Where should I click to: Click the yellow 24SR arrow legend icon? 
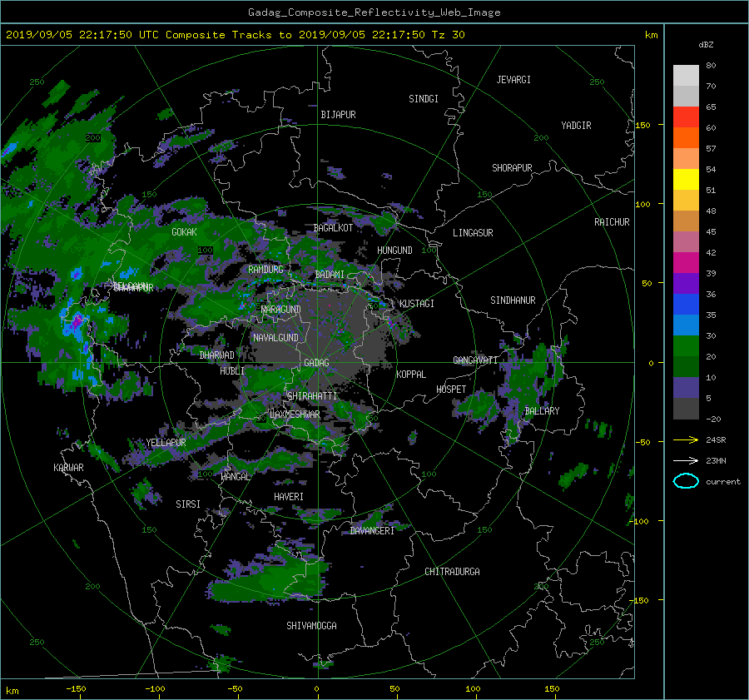[x=686, y=439]
